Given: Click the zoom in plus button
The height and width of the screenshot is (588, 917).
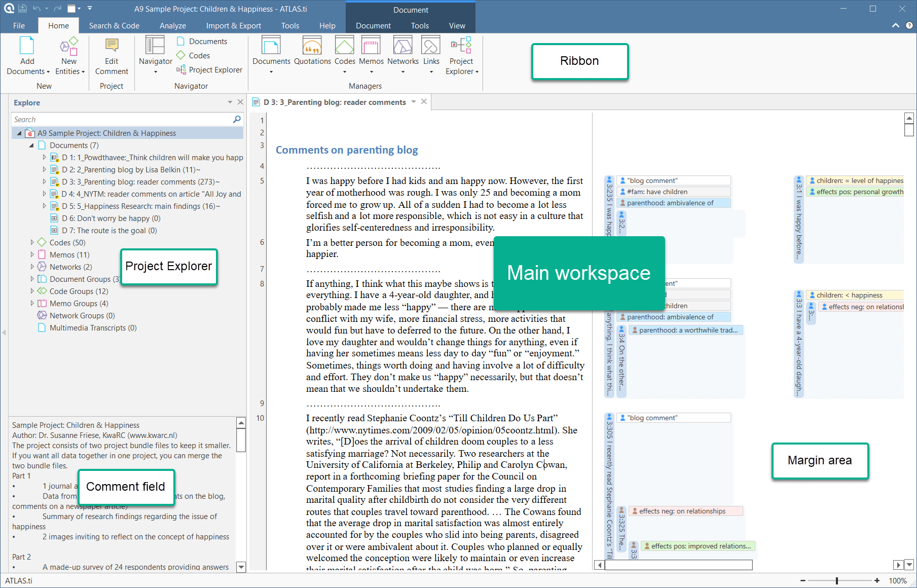Looking at the screenshot, I should 877,581.
